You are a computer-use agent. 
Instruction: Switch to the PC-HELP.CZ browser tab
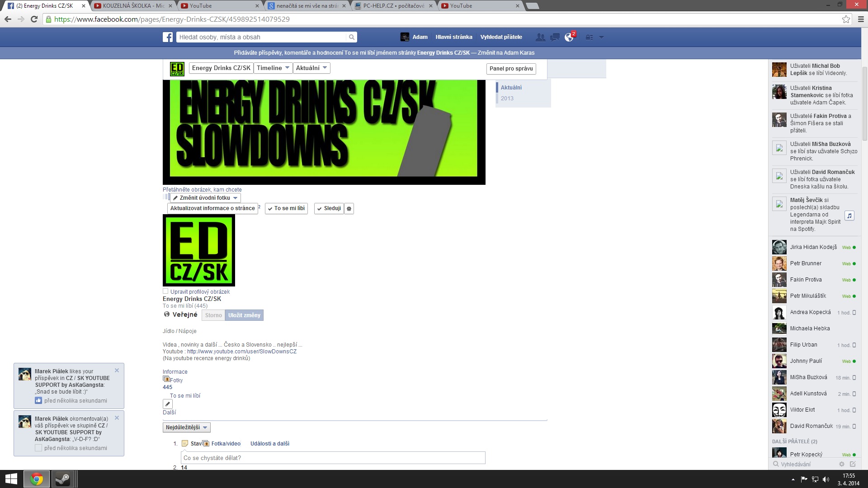coord(393,6)
